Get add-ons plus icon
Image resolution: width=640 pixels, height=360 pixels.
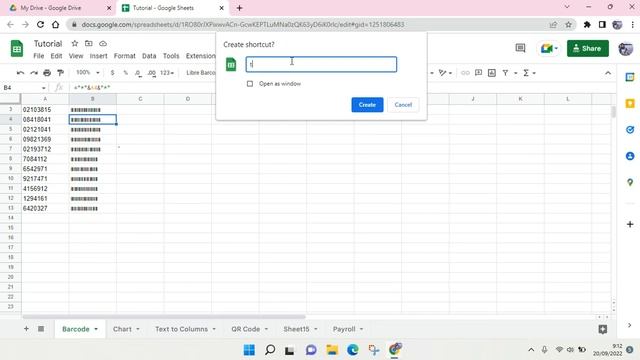click(630, 224)
